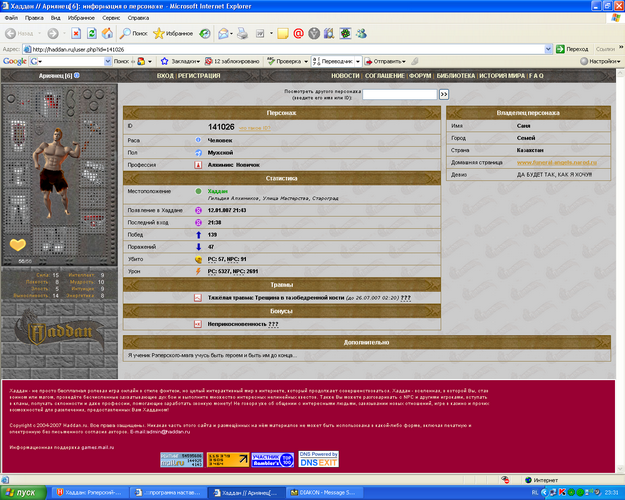Screen dimensions: 625x500
Task: Open the Сервис menu
Action: [x=111, y=18]
